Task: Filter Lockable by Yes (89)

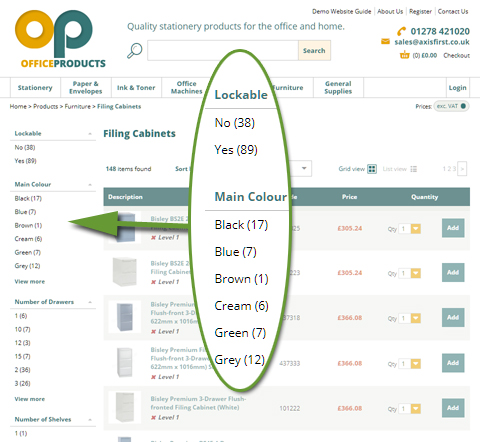Action: [x=25, y=161]
